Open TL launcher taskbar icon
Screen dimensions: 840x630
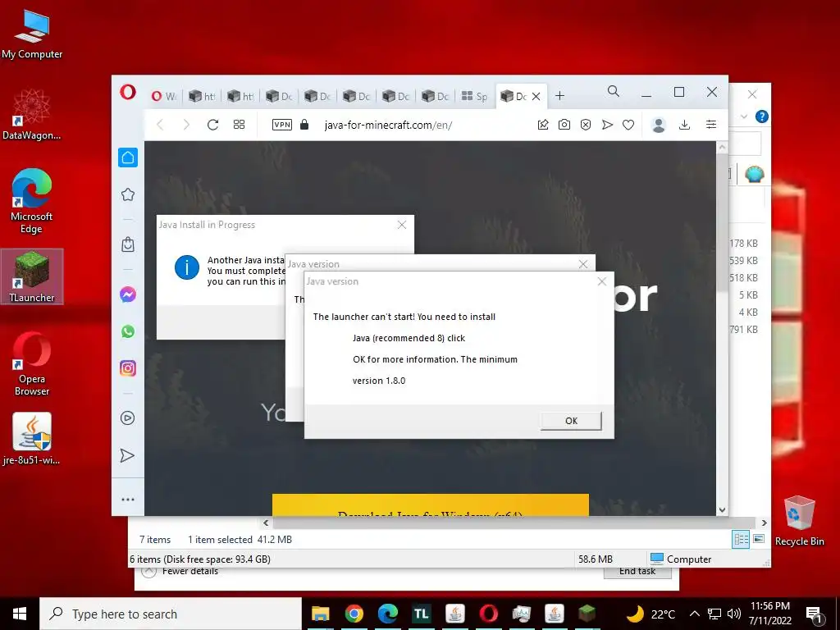click(421, 614)
